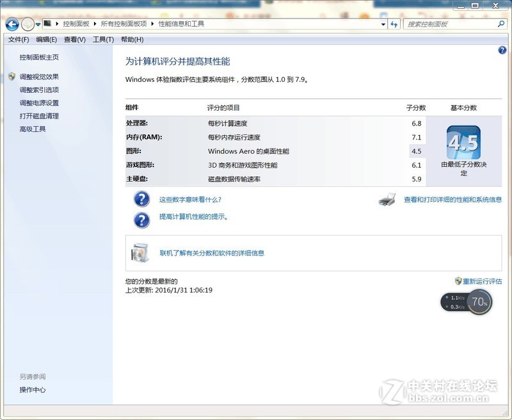Image resolution: width=512 pixels, height=420 pixels.
Task: Click 重新运行评估 link
Action: click(483, 281)
